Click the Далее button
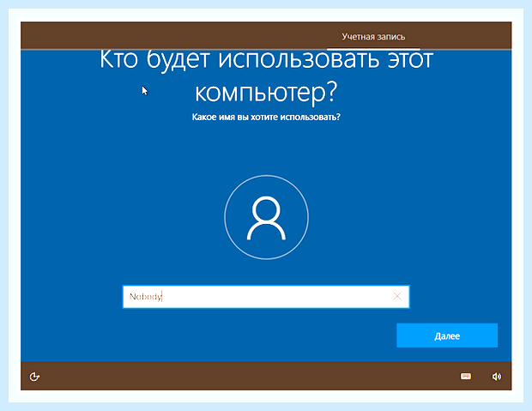The height and width of the screenshot is (411, 532). click(447, 335)
